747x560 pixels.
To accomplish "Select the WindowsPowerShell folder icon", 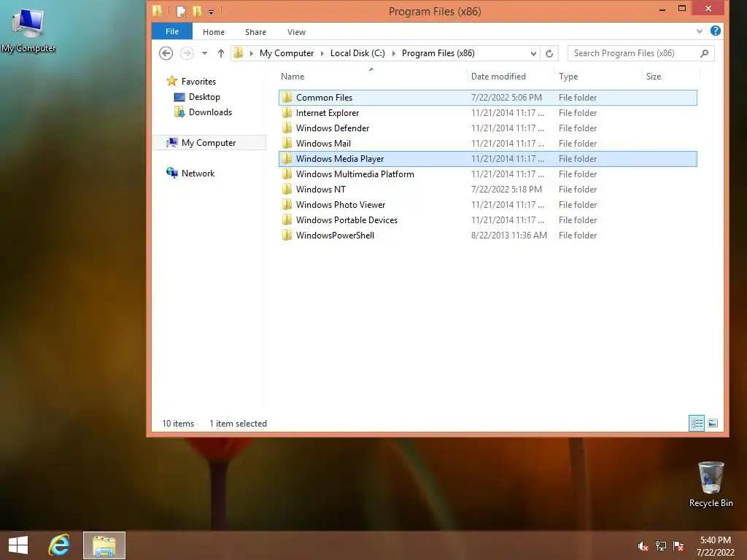I will 287,235.
